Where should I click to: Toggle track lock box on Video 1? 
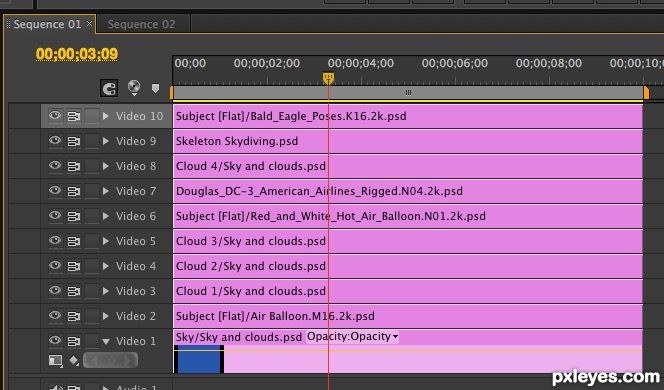pyautogui.click(x=91, y=341)
